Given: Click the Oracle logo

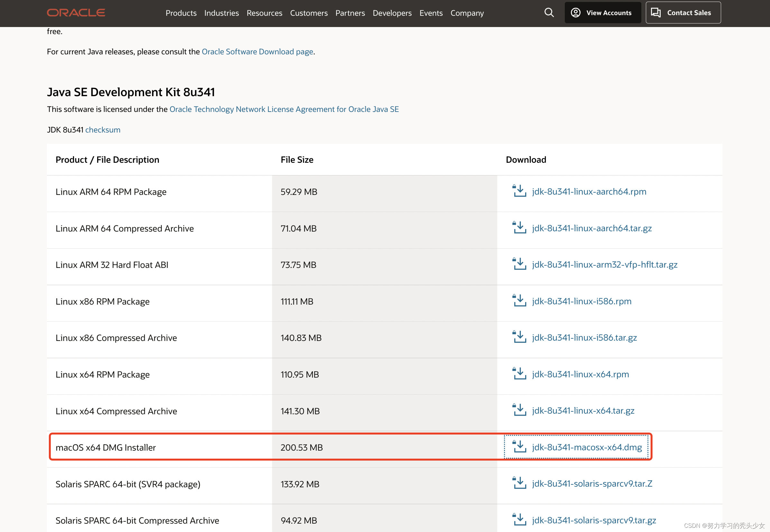Looking at the screenshot, I should click(76, 13).
